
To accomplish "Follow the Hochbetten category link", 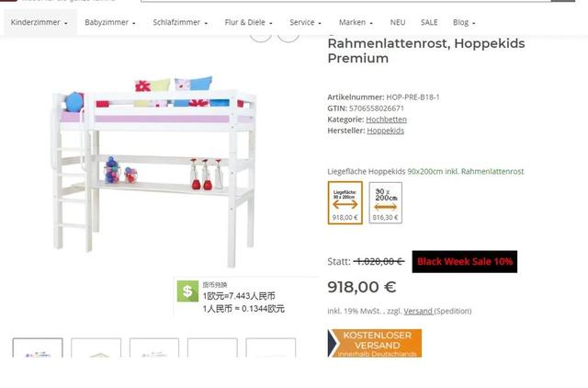I will [x=386, y=120].
